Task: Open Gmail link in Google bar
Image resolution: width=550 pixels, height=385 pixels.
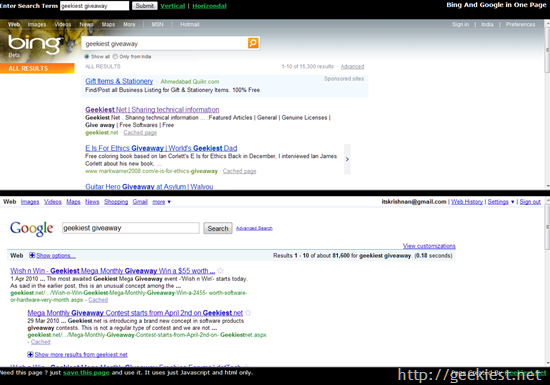Action: [140, 202]
